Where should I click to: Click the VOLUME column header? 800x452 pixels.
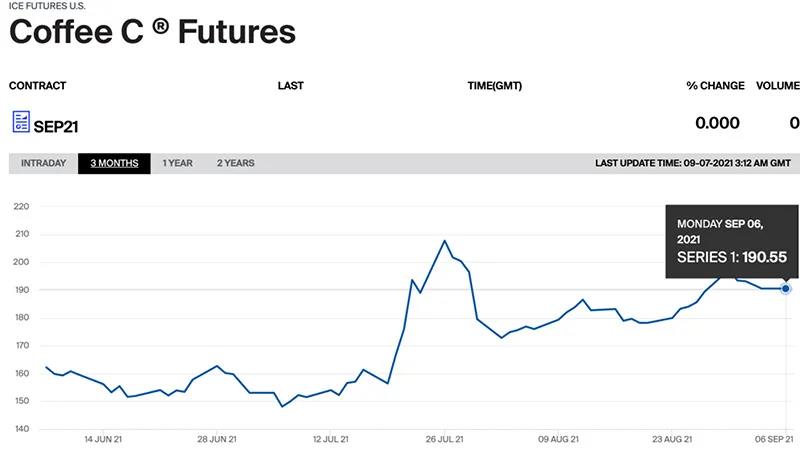778,86
